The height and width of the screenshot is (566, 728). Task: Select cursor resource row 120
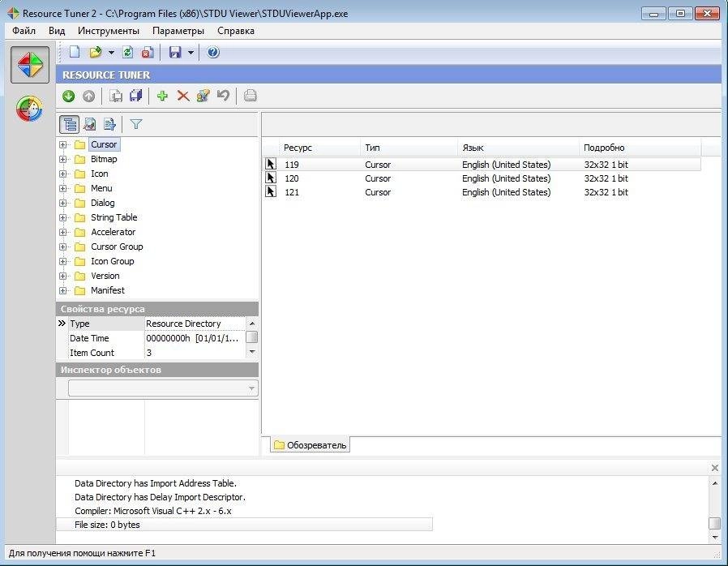(482, 178)
